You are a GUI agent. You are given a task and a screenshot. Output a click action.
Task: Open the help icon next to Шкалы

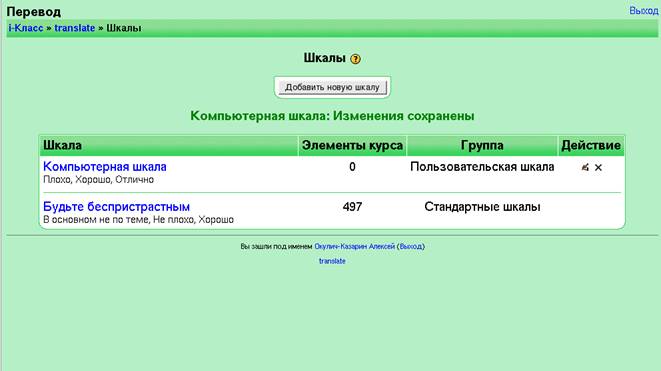coord(355,59)
